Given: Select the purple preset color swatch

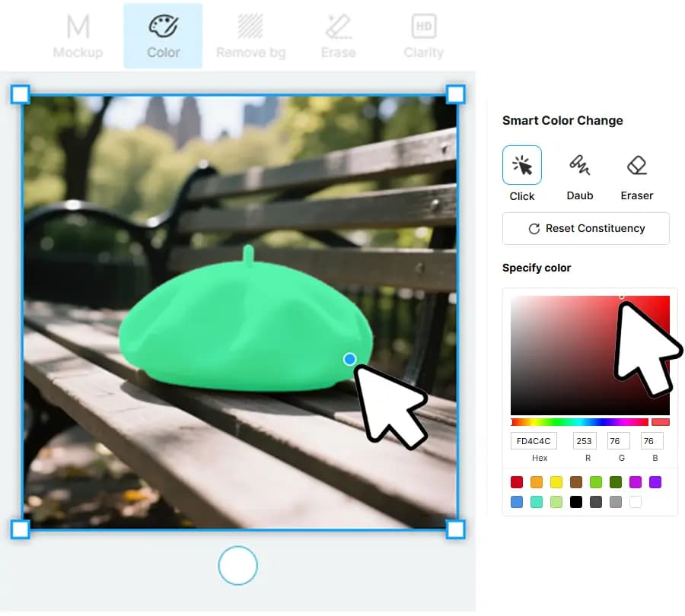Looking at the screenshot, I should pos(655,482).
